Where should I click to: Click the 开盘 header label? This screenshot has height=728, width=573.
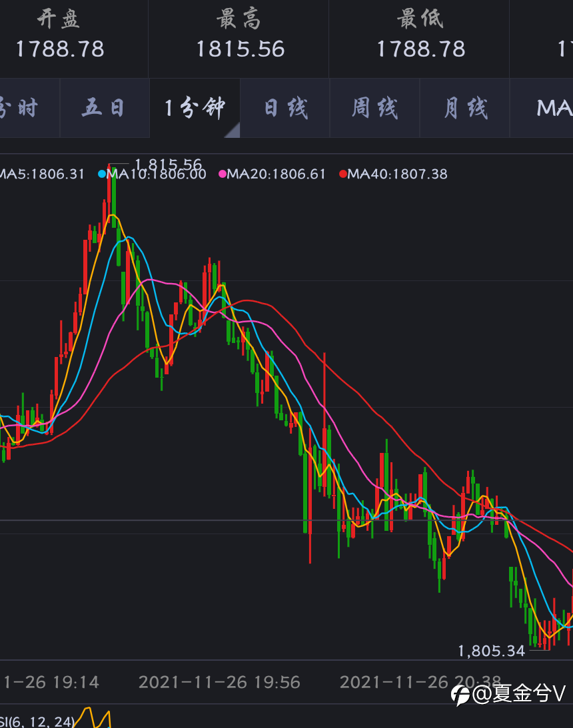coord(59,19)
